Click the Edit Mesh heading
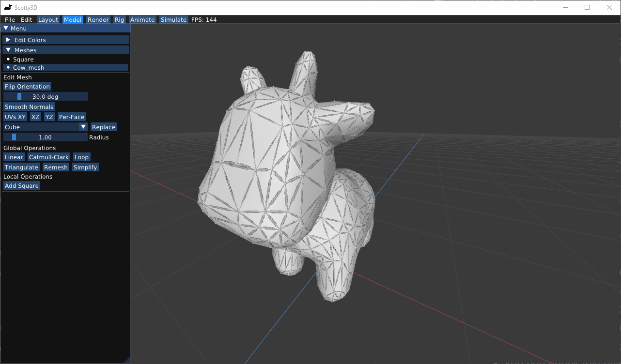621x364 pixels. pyautogui.click(x=17, y=77)
